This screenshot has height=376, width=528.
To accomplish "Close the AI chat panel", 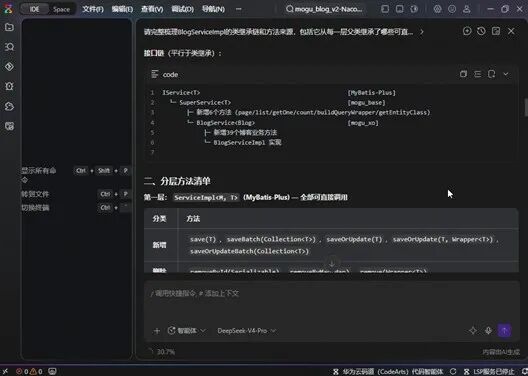I will (x=511, y=31).
